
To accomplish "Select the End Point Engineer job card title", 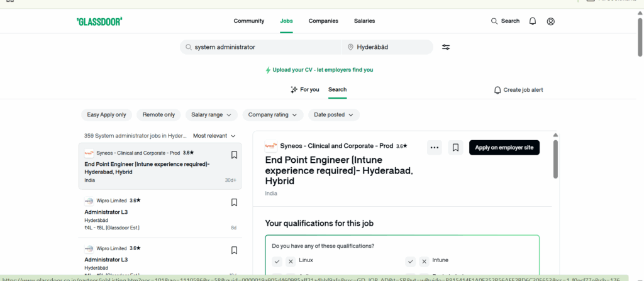I will (x=147, y=168).
